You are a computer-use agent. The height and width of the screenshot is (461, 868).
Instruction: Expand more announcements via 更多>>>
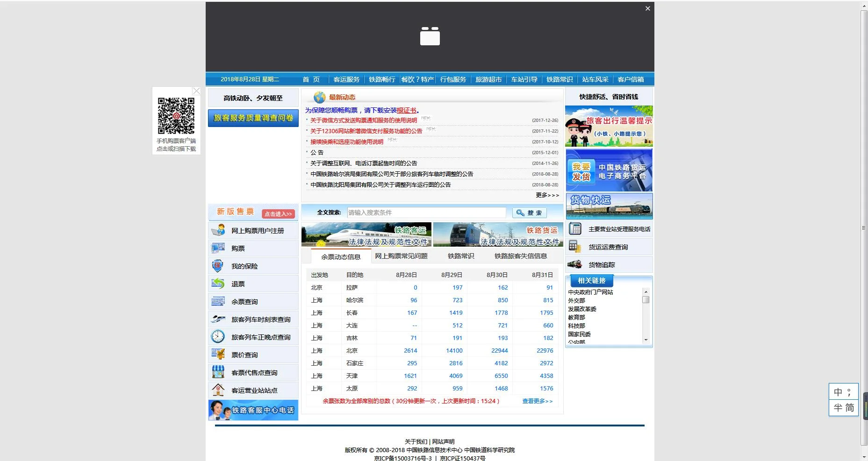point(547,195)
